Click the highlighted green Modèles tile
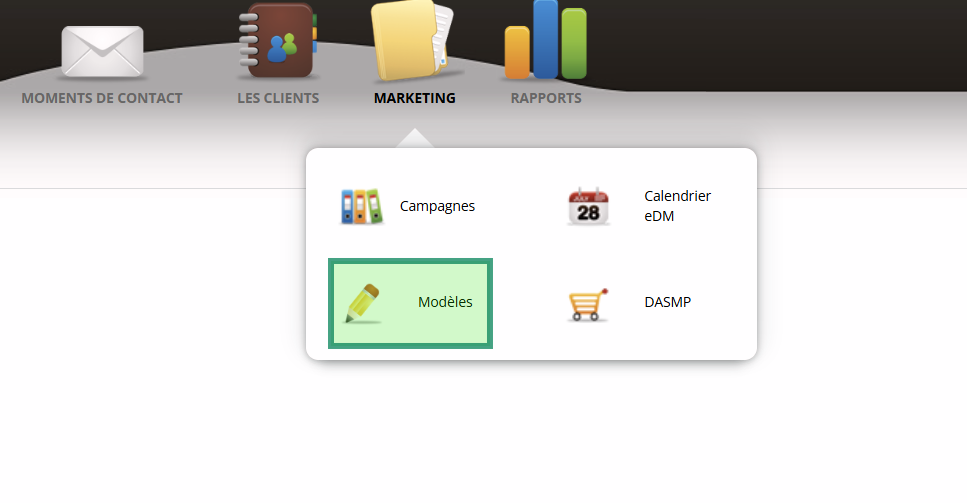The height and width of the screenshot is (503, 967). point(410,303)
